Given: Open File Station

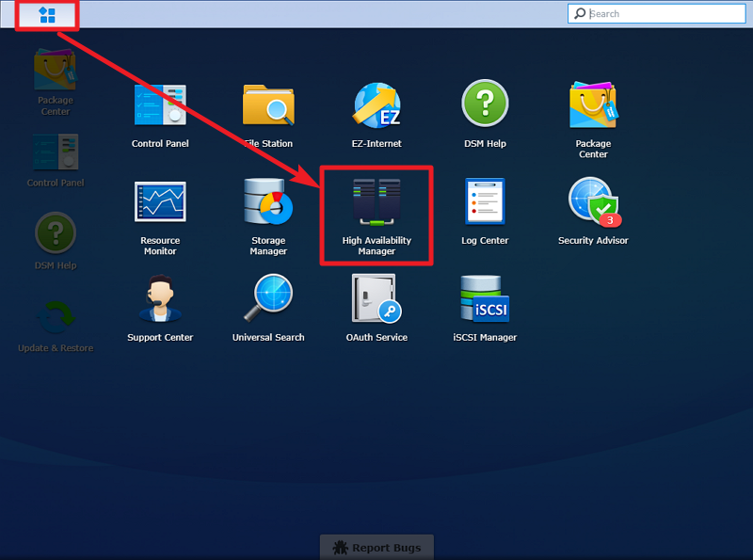Looking at the screenshot, I should [x=268, y=113].
